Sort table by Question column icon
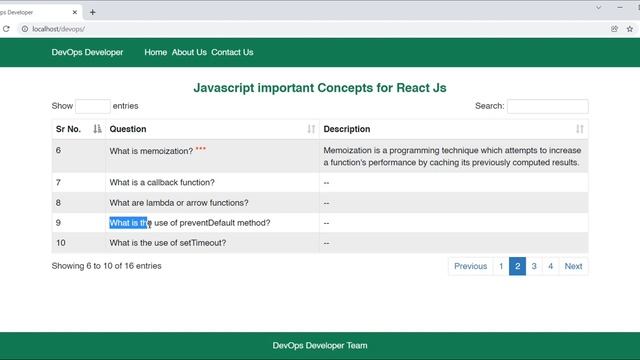This screenshot has width=640, height=360. coord(311,129)
